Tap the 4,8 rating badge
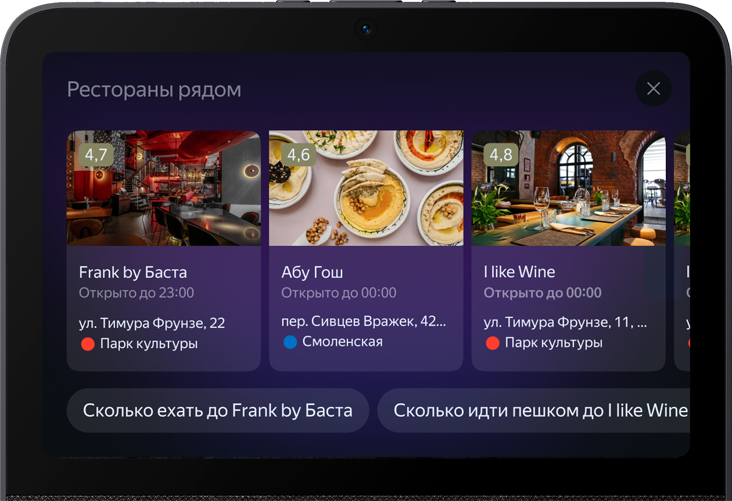 (501, 154)
